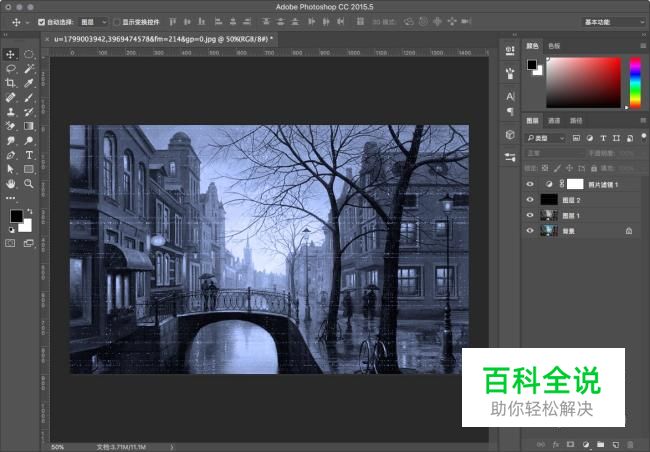Screen dimensions: 650x452
Task: Open the Brush Presets panel icon
Action: [510, 73]
